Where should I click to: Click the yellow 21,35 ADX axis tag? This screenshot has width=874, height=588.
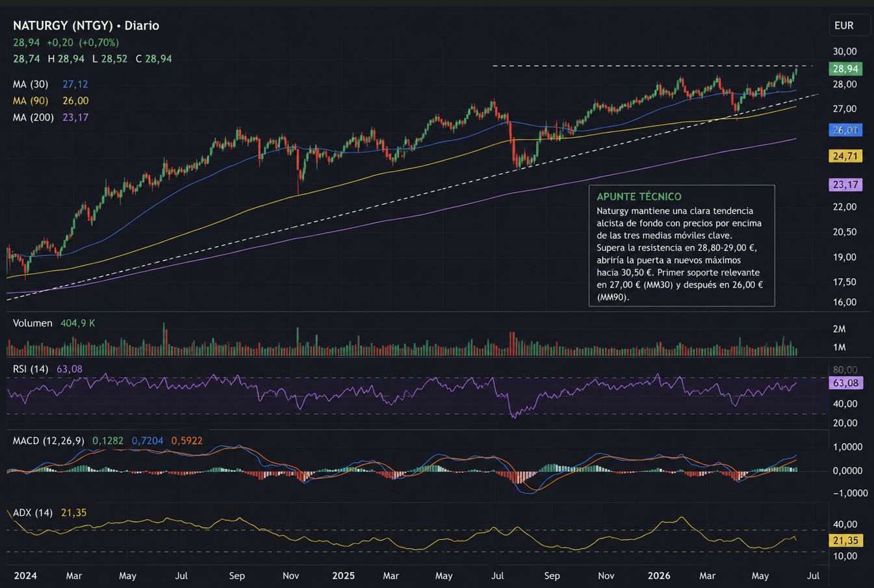coord(845,541)
